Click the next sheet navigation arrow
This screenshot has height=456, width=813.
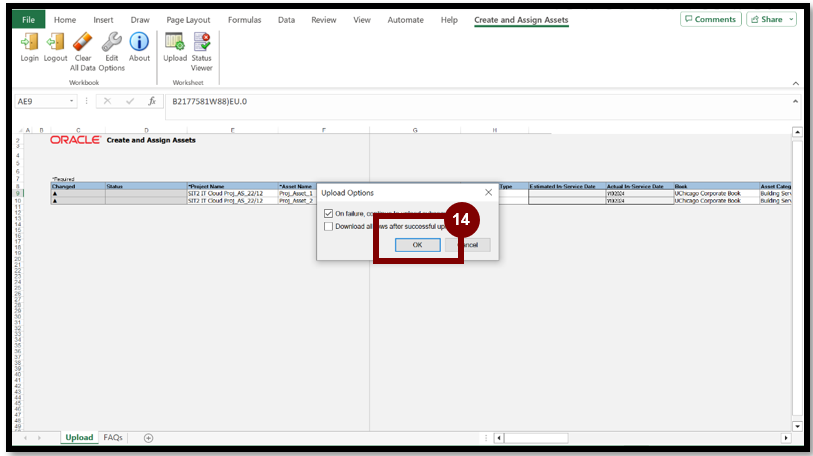coord(39,438)
